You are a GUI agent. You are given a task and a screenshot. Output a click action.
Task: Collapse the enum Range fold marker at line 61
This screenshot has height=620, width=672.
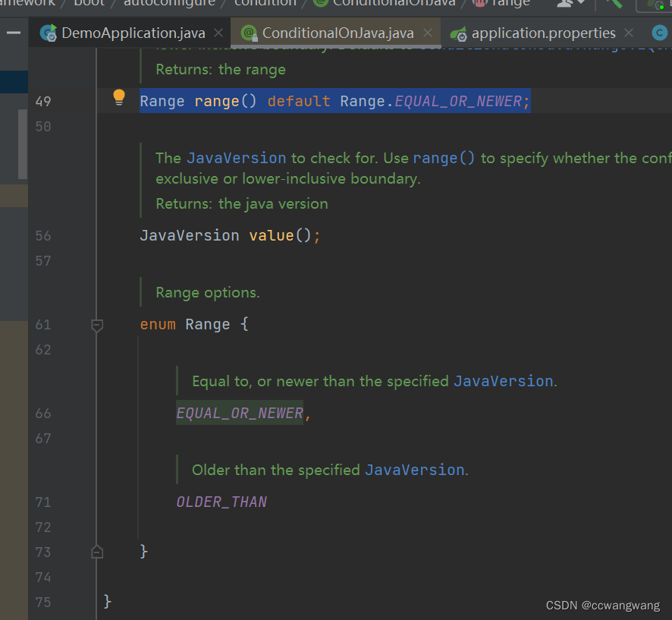[x=97, y=325]
